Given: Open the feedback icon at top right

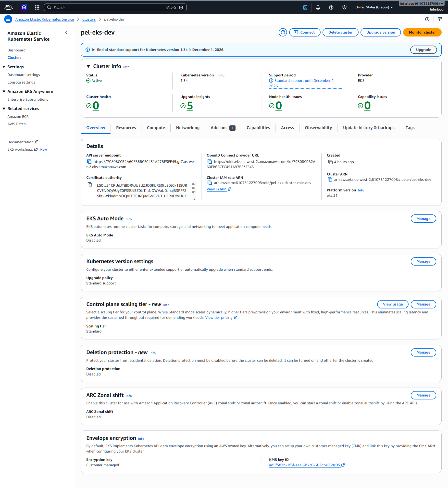Looking at the screenshot, I should pos(440,19).
